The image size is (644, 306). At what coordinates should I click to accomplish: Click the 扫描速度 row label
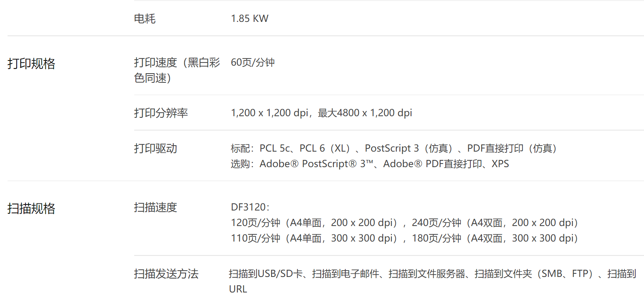(x=155, y=207)
